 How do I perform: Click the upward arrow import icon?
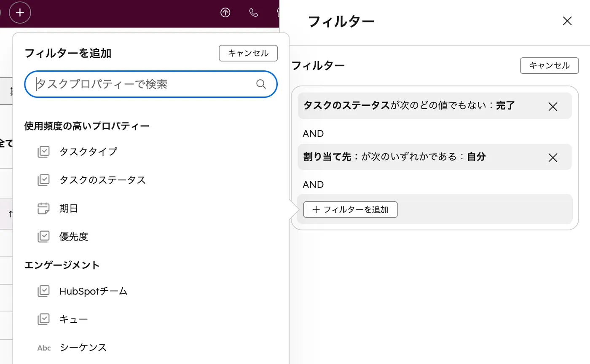coord(225,13)
